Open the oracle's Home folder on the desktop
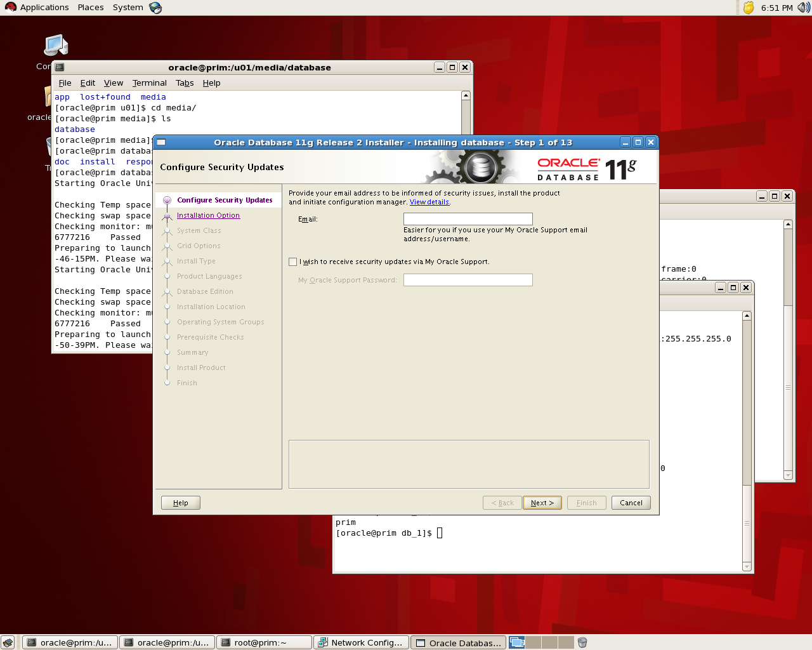Screen dimensions: 812x650 tap(48, 95)
